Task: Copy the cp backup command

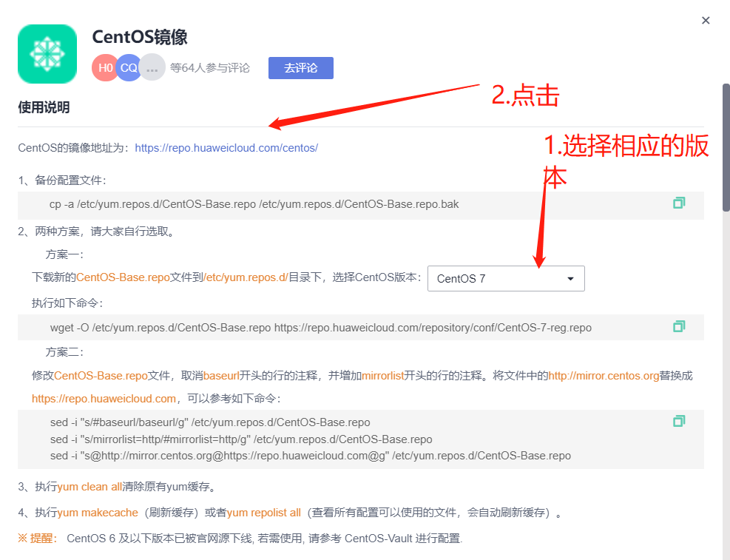Action: 679,203
